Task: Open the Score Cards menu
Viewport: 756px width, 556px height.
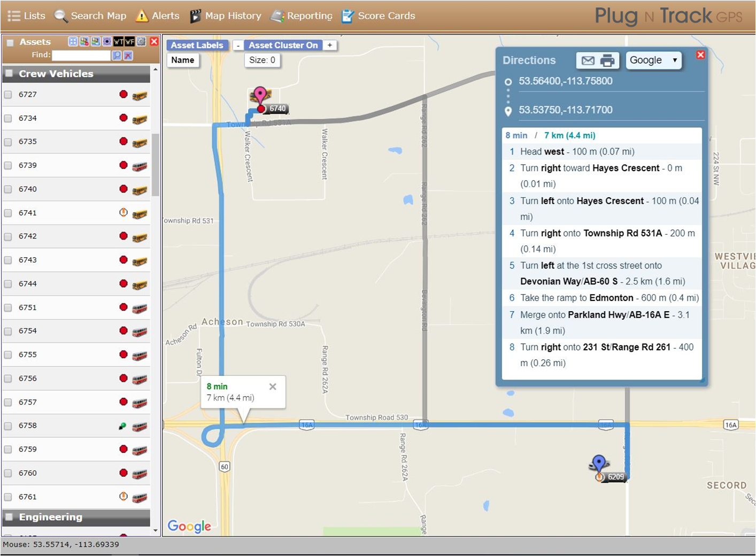Action: 379,16
